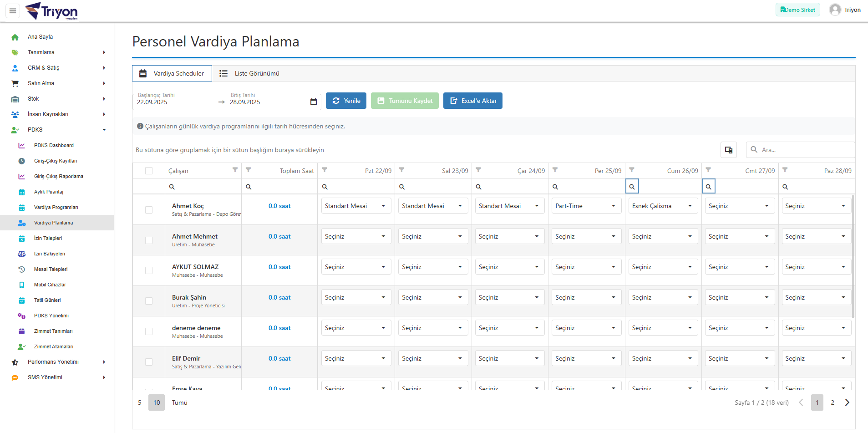Image resolution: width=868 pixels, height=433 pixels.
Task: Click the Excel'e Aktar button
Action: pyautogui.click(x=473, y=101)
